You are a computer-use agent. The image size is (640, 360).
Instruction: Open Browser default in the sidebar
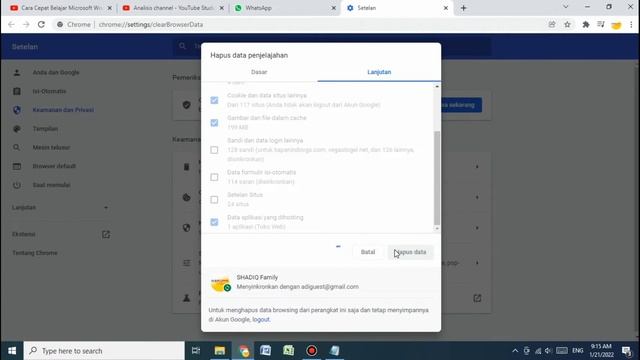coord(54,167)
